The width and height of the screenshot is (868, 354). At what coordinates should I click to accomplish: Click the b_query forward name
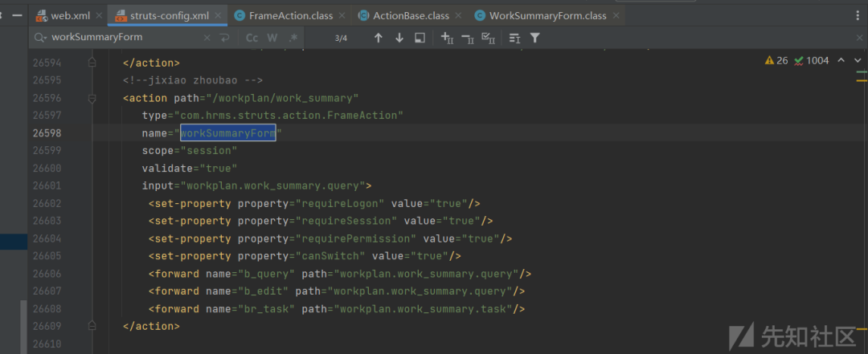[x=266, y=274]
